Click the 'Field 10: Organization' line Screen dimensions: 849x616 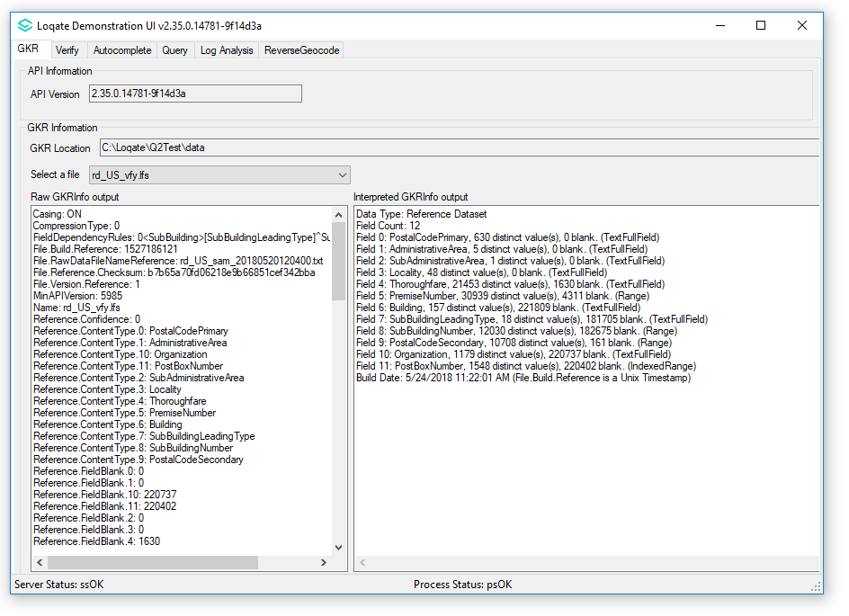514,354
